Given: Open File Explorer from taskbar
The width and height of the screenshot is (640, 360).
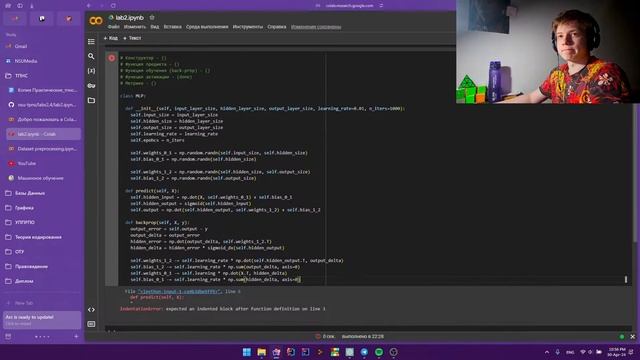Looking at the screenshot, I should [x=262, y=352].
